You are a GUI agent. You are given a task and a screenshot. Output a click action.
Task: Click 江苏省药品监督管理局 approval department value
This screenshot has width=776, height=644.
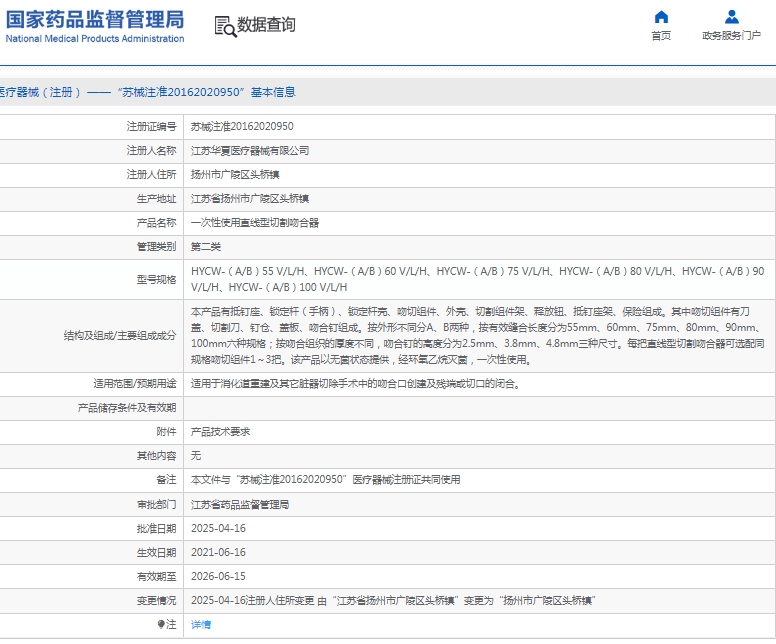coord(240,505)
